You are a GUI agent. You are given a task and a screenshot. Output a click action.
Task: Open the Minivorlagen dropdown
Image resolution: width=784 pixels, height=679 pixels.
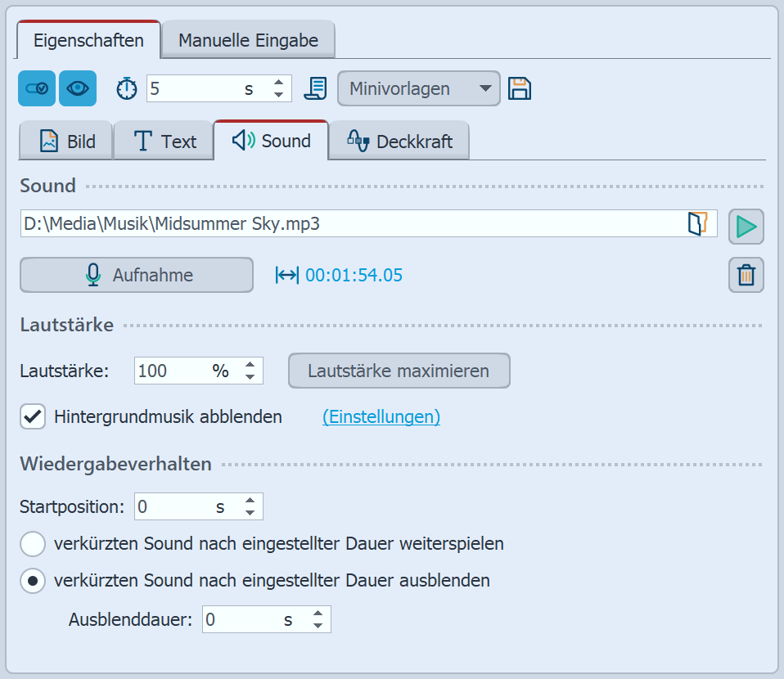point(418,88)
